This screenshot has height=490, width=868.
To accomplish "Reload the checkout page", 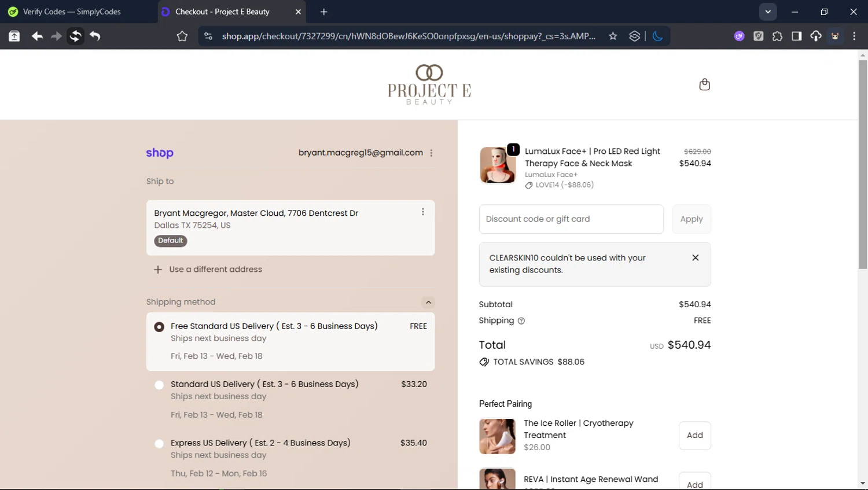I will coord(75,36).
